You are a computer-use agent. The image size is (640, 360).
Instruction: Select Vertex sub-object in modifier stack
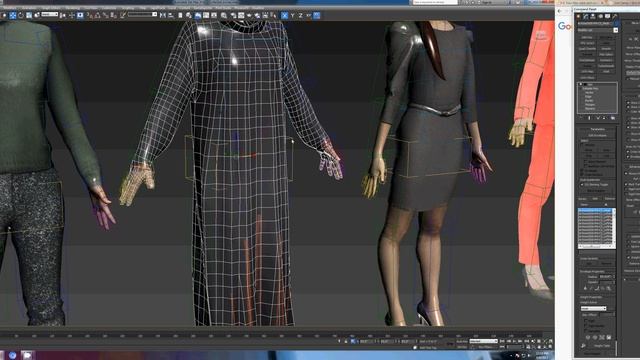589,93
